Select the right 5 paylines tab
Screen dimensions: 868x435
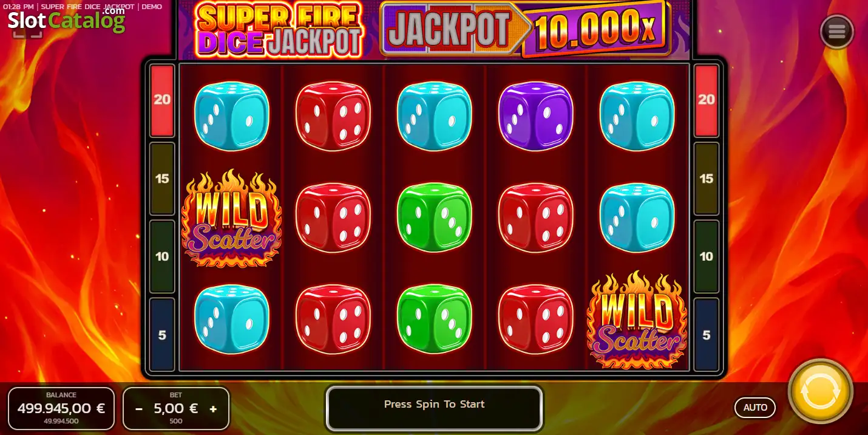click(x=706, y=334)
